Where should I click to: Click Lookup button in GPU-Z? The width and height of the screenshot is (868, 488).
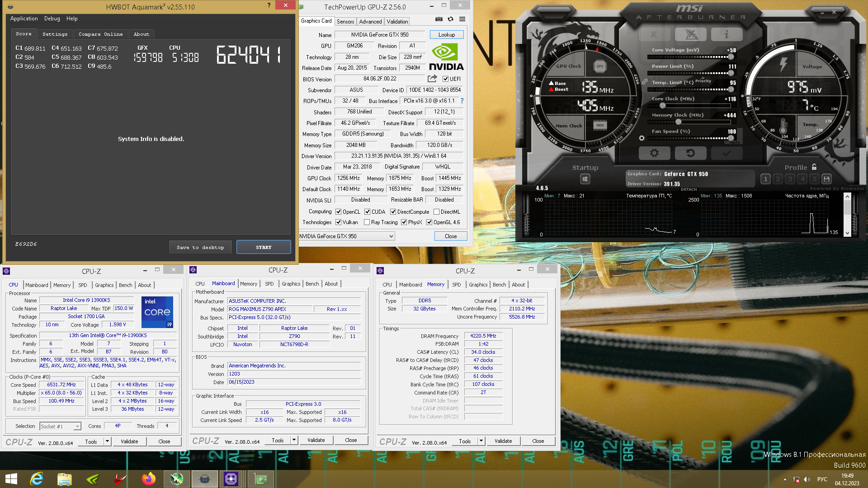click(447, 35)
